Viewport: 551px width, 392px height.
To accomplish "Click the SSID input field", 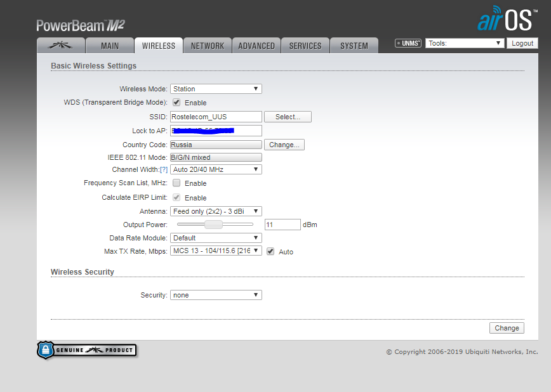I will pyautogui.click(x=216, y=117).
